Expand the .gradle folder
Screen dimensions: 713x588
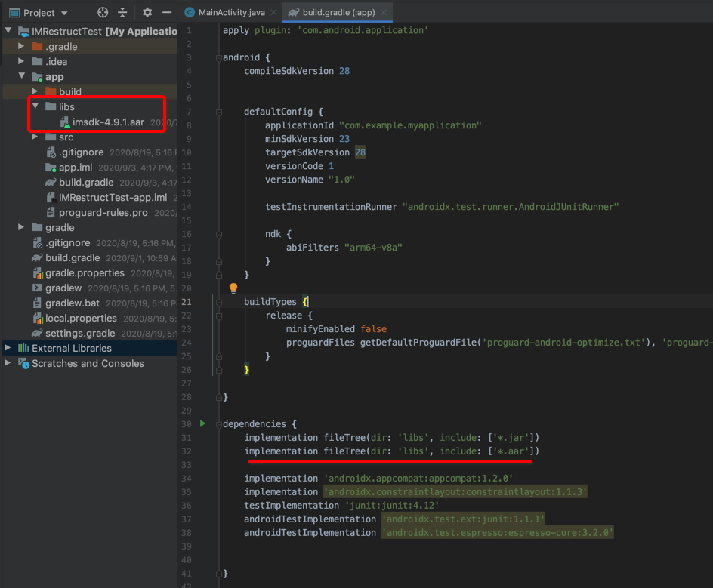tap(22, 46)
